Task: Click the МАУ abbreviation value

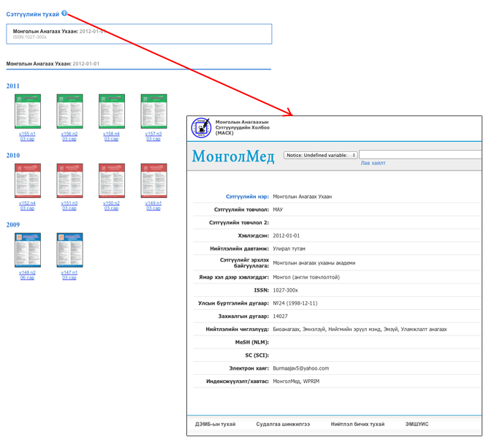Action: pyautogui.click(x=278, y=210)
